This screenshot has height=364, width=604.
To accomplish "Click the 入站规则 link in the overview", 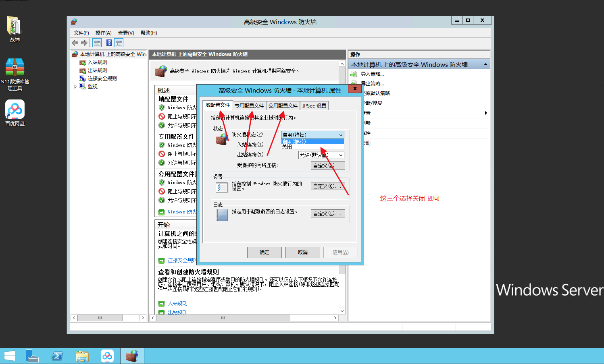I will (177, 303).
